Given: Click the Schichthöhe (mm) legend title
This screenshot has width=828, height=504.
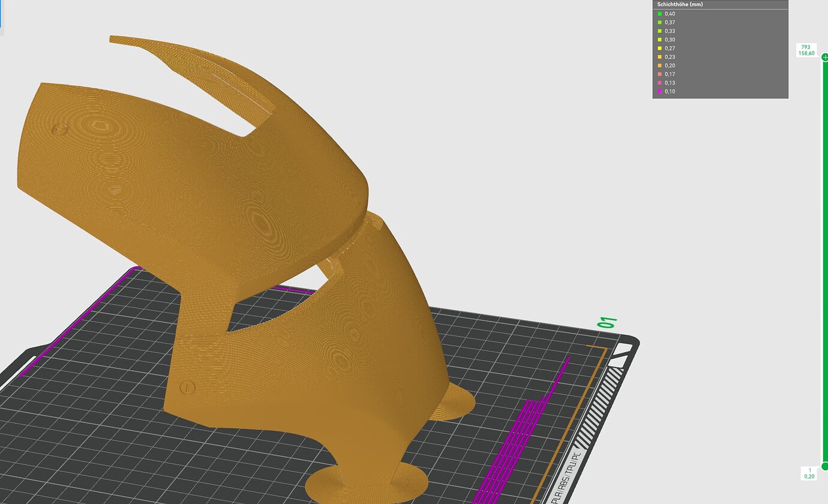Looking at the screenshot, I should point(680,4).
